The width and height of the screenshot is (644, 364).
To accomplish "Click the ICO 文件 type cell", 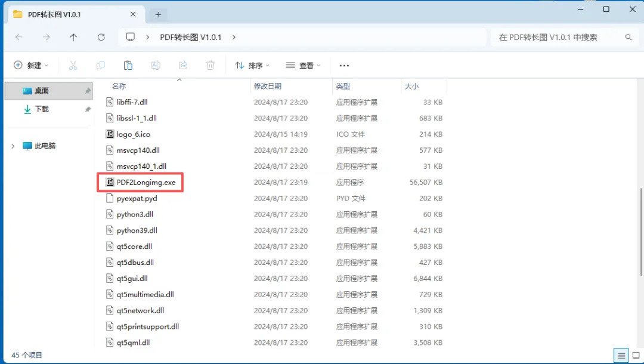I will [351, 134].
